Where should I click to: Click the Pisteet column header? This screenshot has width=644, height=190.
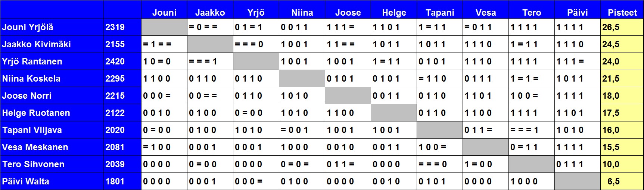(622, 12)
